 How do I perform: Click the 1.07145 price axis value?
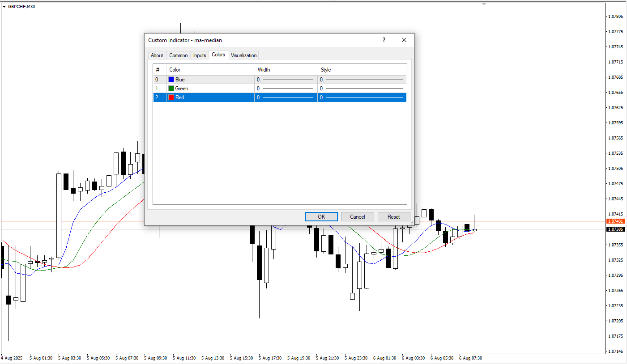click(615, 351)
